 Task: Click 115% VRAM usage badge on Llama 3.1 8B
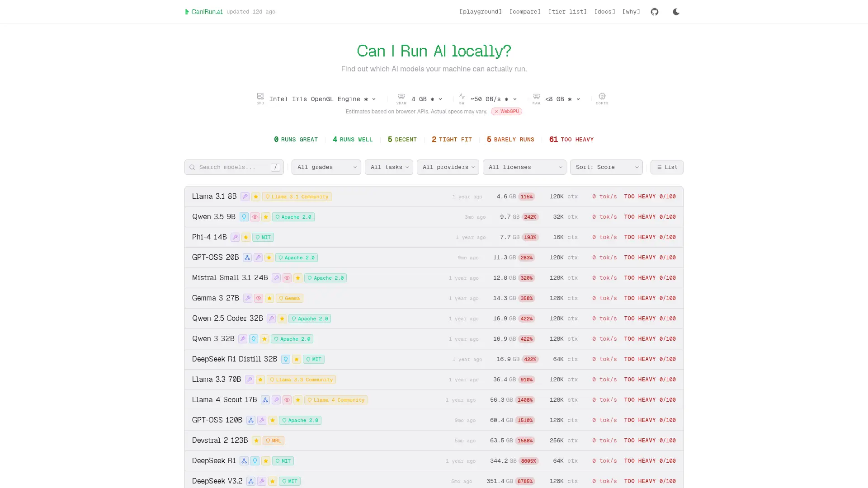(x=527, y=197)
